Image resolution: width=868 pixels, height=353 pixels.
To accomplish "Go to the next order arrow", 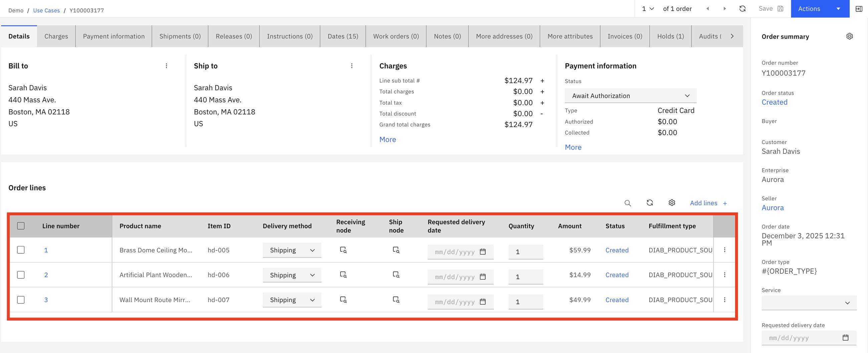I will 724,9.
